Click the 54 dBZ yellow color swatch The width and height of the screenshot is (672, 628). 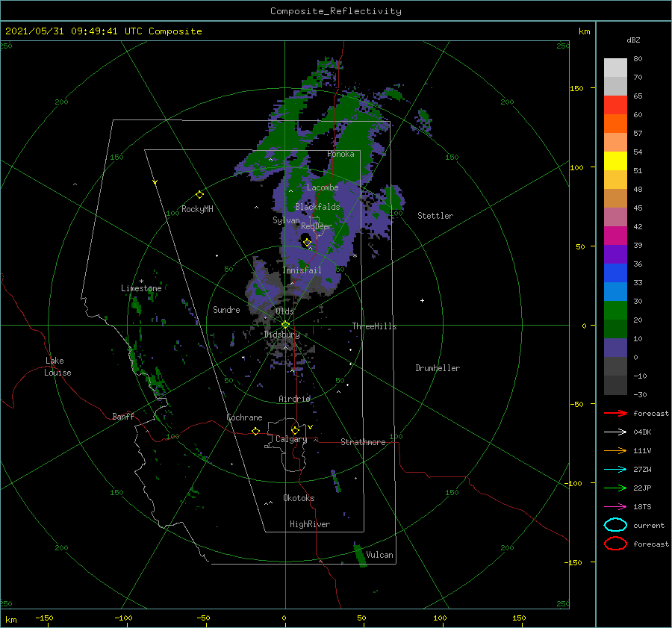point(615,161)
